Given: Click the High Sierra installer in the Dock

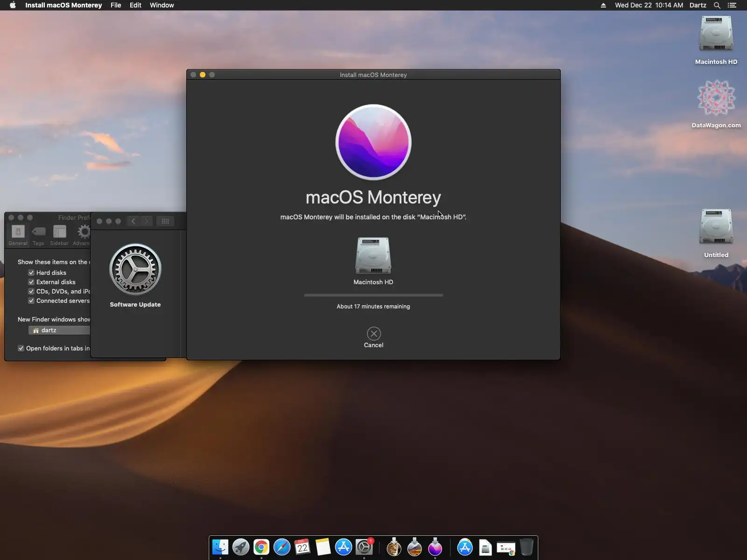Looking at the screenshot, I should tap(415, 547).
